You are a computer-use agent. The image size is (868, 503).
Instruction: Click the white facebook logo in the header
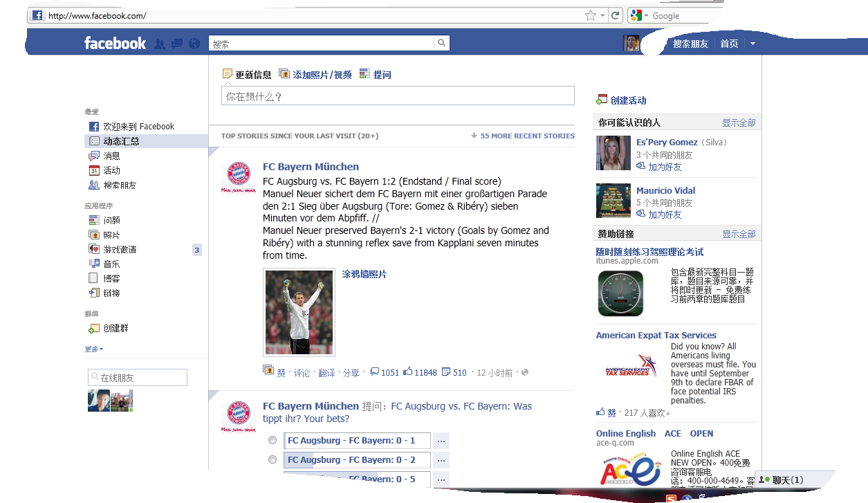pyautogui.click(x=115, y=43)
